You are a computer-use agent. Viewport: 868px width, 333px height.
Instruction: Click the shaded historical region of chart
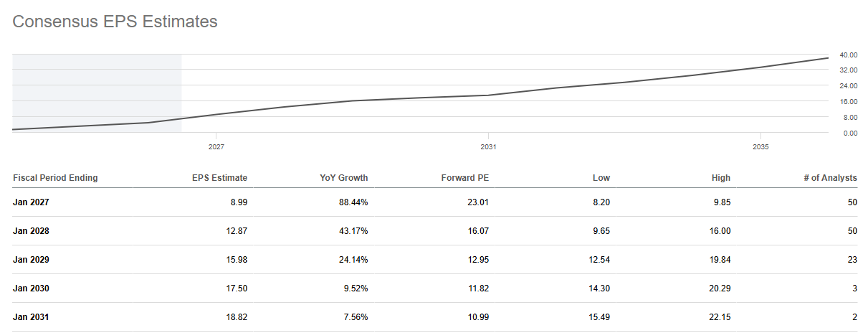(x=97, y=93)
